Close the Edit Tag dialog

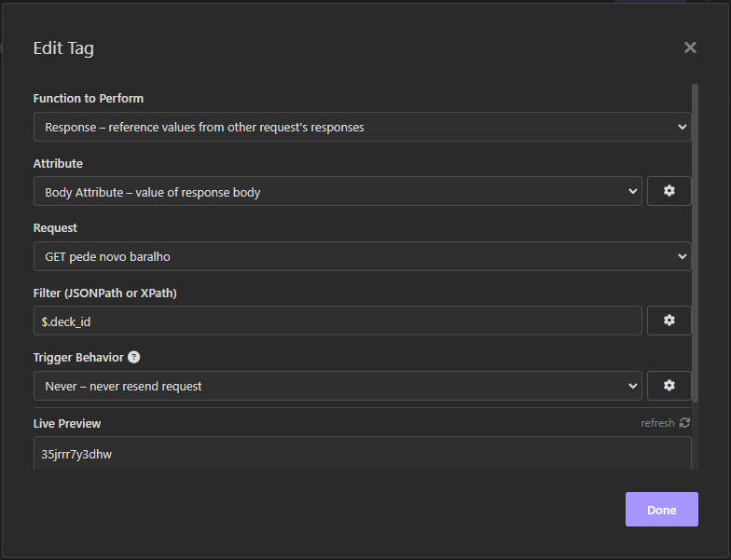pyautogui.click(x=690, y=48)
